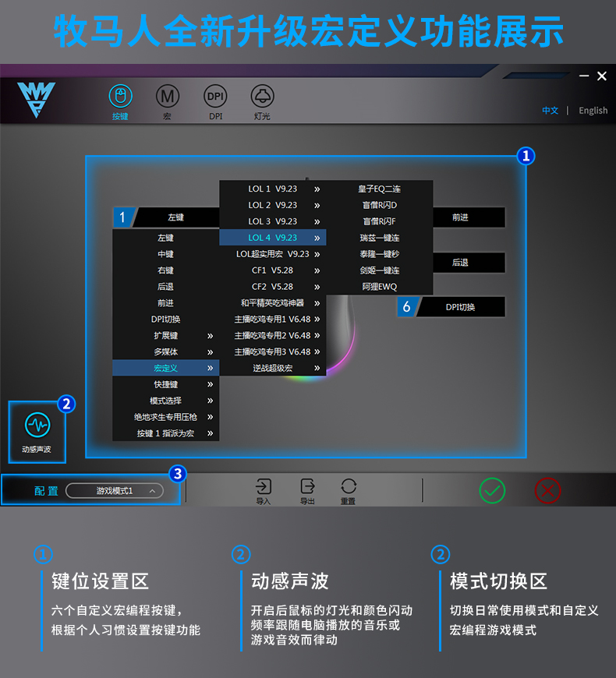
Task: Select 后退 in the function menu
Action: pyautogui.click(x=165, y=287)
